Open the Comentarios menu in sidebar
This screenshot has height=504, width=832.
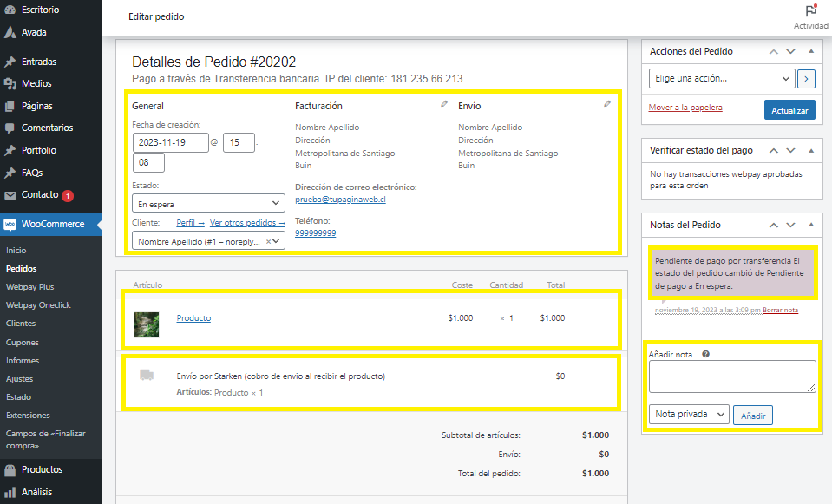(47, 128)
